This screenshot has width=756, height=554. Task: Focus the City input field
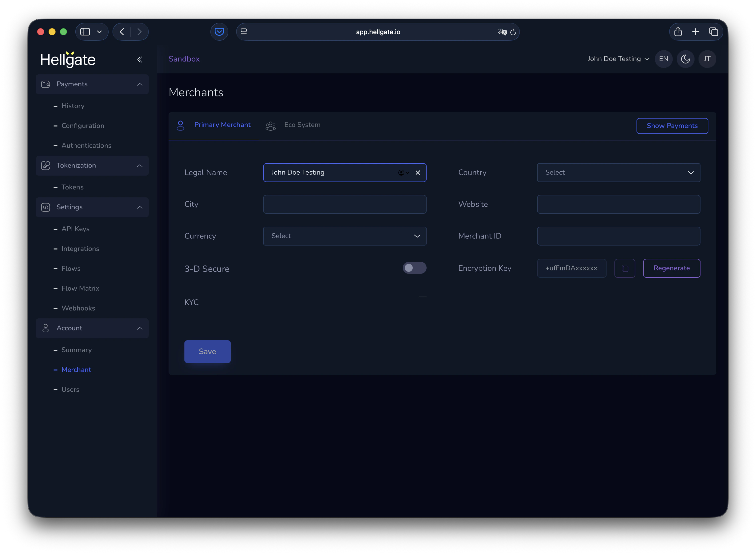point(345,204)
